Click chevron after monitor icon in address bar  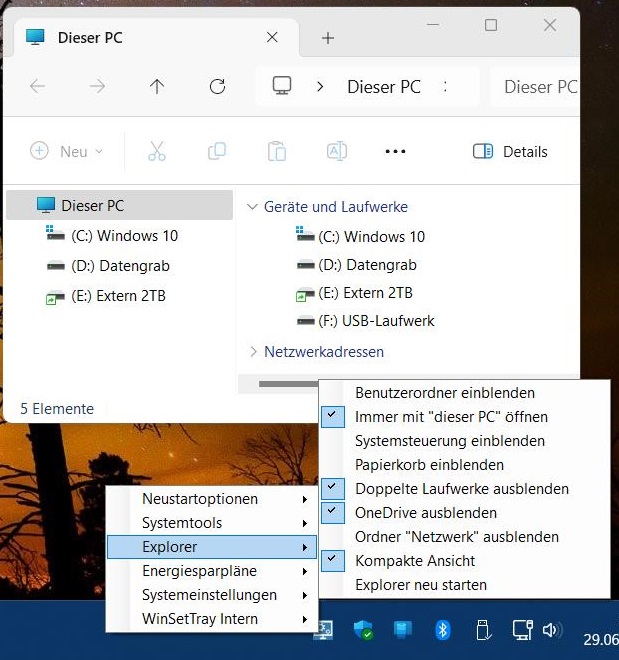pyautogui.click(x=320, y=87)
